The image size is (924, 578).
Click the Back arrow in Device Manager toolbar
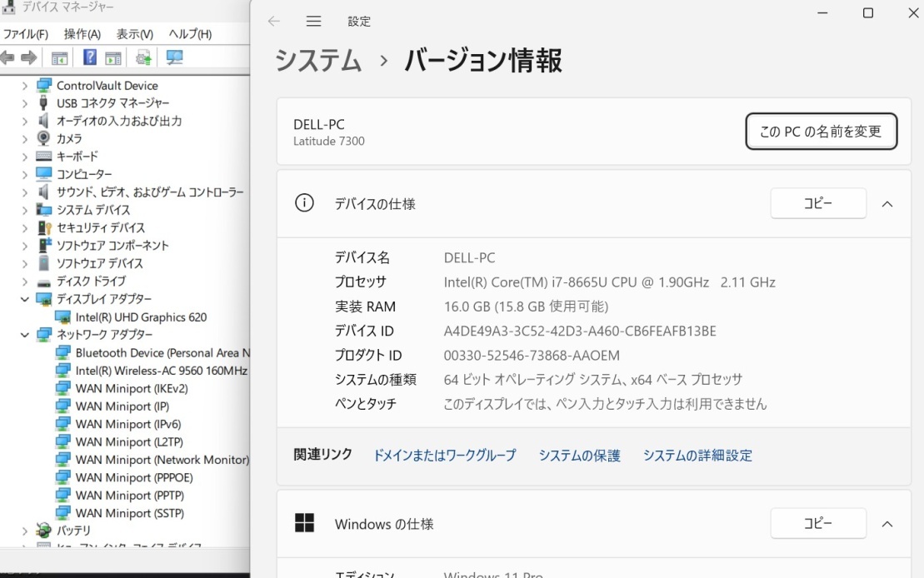coord(7,57)
